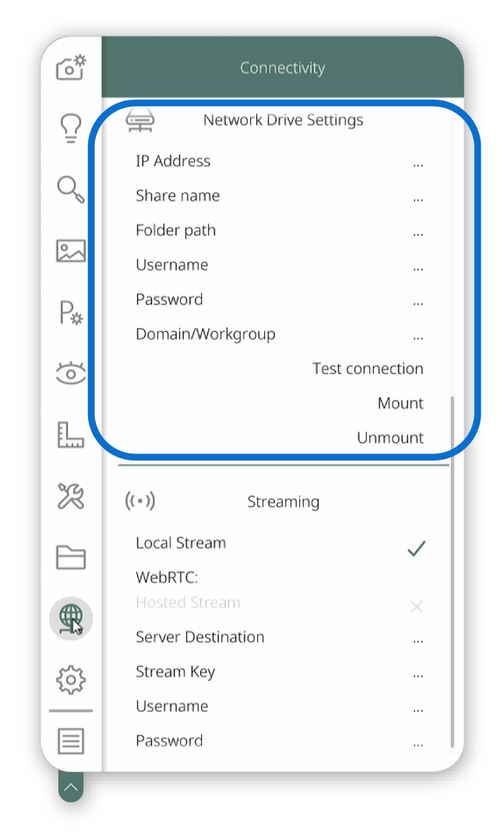
Task: Toggle Hosted Stream X mark
Action: pyautogui.click(x=416, y=606)
